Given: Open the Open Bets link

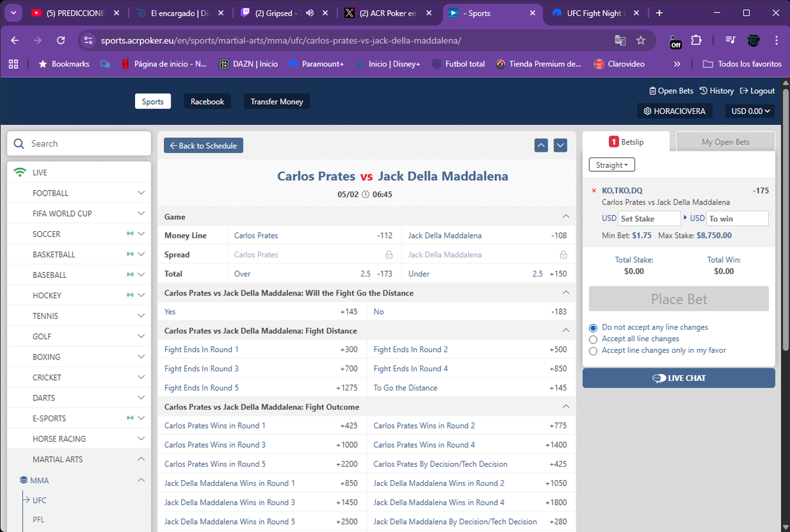Looking at the screenshot, I should (671, 91).
